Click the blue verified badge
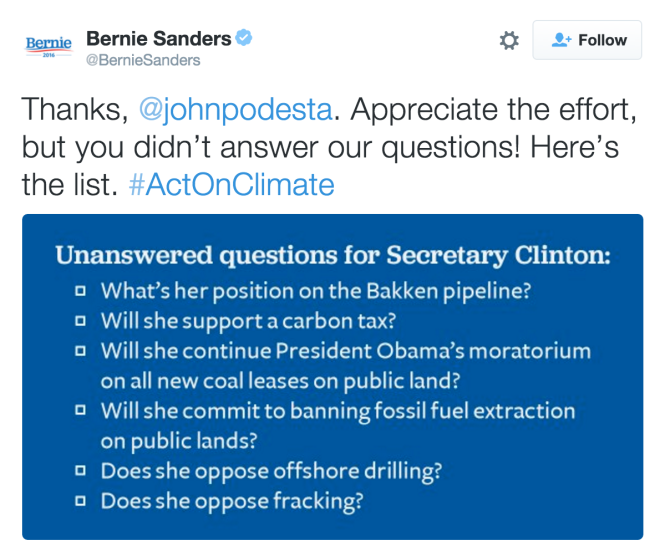Image resolution: width=660 pixels, height=551 pixels. click(243, 39)
